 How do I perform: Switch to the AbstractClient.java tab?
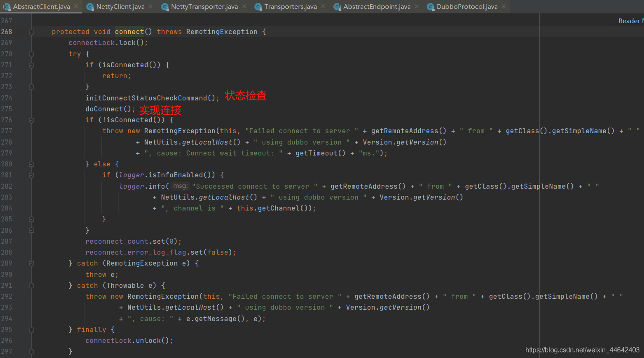pyautogui.click(x=41, y=7)
